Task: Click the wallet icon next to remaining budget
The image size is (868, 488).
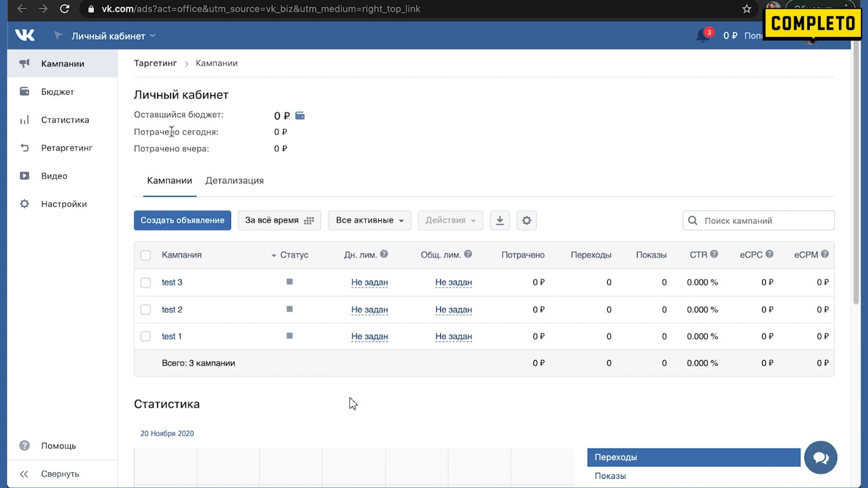Action: (299, 115)
